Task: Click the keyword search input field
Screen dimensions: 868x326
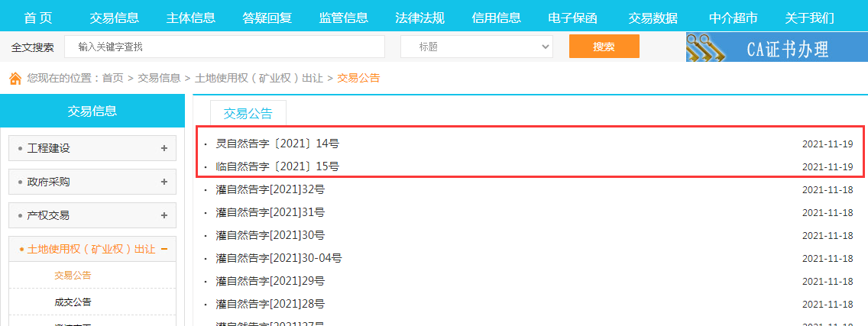Action: [225, 47]
